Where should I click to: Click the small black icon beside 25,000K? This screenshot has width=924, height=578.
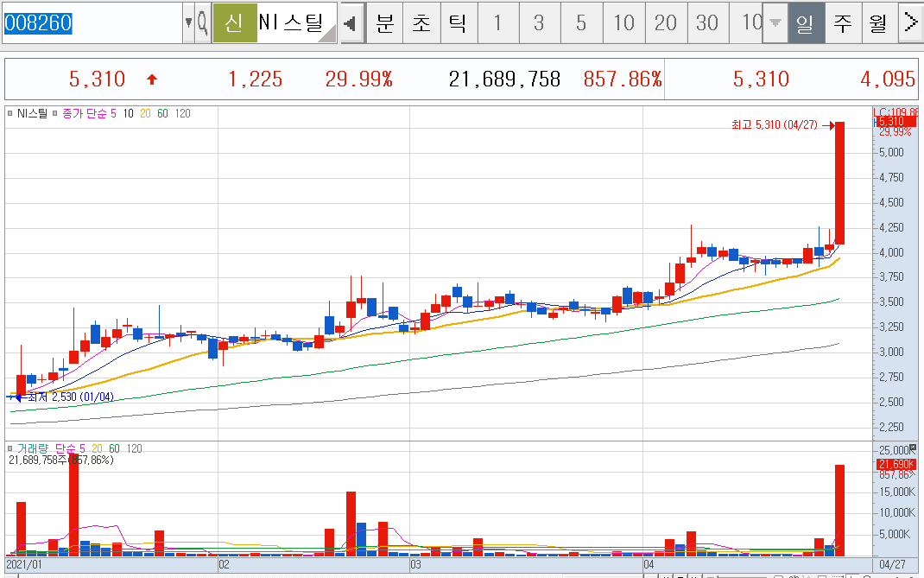pyautogui.click(x=913, y=448)
